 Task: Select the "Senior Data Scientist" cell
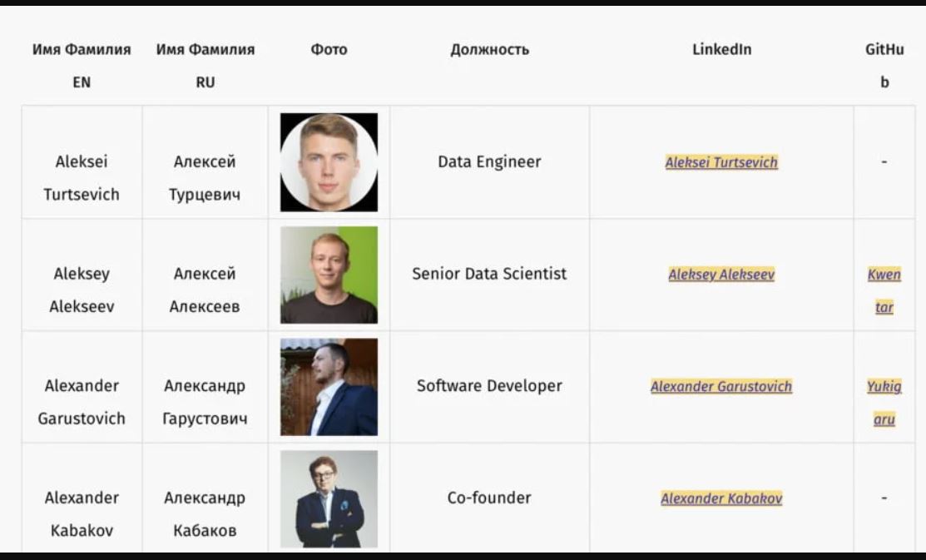click(489, 274)
